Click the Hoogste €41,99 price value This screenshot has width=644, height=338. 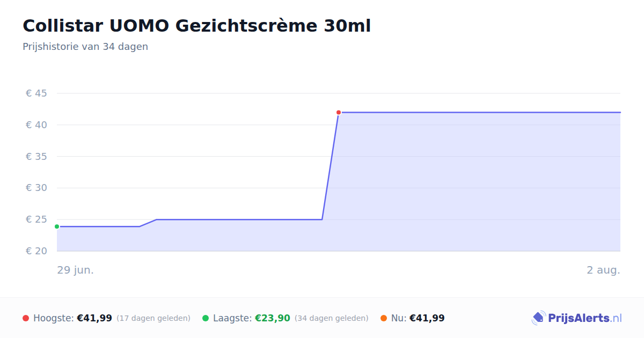click(94, 318)
